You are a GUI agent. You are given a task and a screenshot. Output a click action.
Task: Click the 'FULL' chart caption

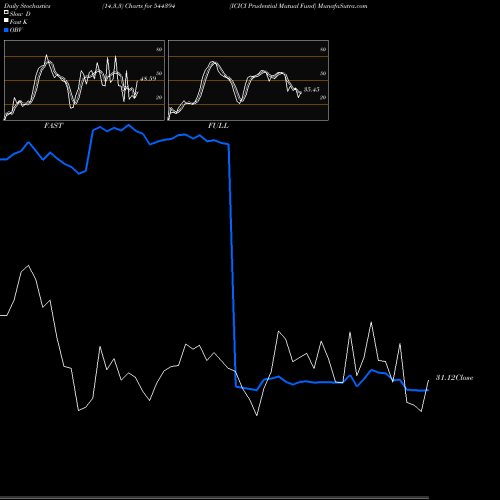coord(218,126)
